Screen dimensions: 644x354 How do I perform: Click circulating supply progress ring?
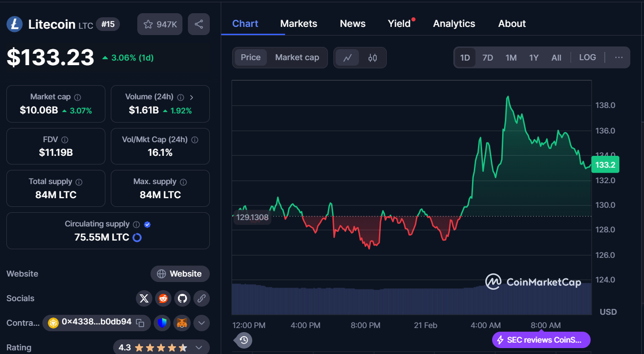point(137,237)
